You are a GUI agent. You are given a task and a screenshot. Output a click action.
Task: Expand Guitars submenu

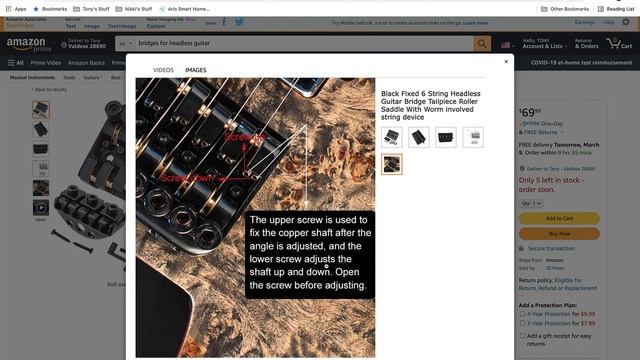(x=93, y=78)
